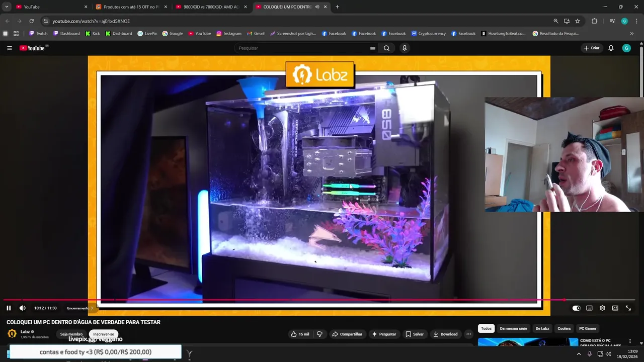Open video player settings gear
The image size is (644, 362).
tap(602, 308)
